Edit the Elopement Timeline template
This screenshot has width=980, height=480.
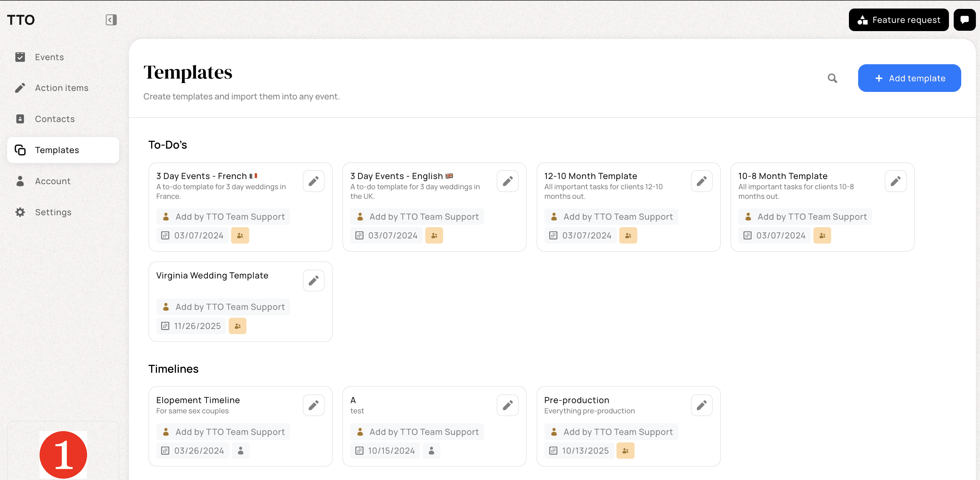313,405
